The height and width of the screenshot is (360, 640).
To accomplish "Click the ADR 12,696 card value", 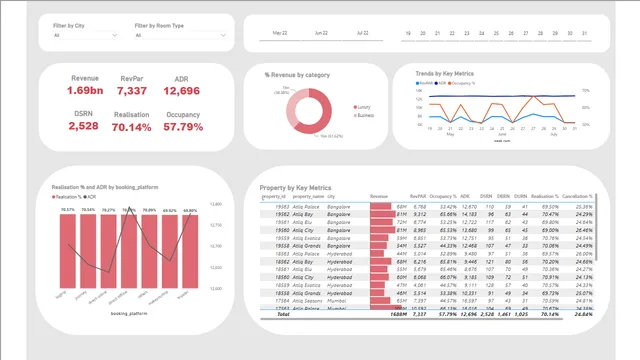I will tap(182, 91).
